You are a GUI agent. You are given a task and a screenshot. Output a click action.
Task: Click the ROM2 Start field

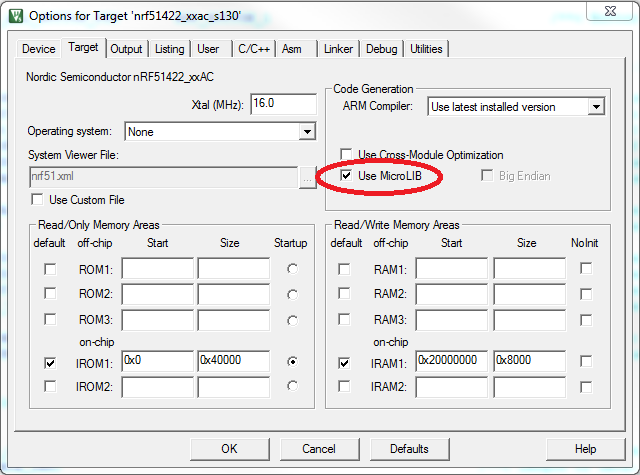click(x=158, y=294)
